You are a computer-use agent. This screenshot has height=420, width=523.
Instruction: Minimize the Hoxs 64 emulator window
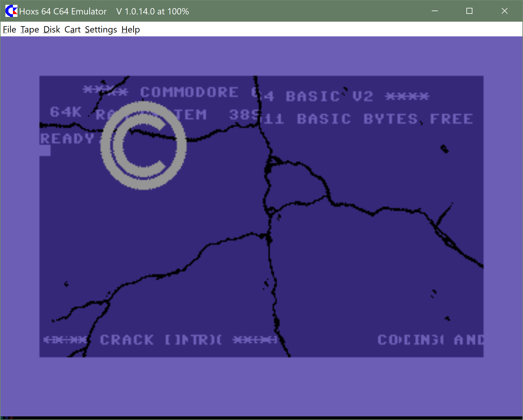coord(434,11)
